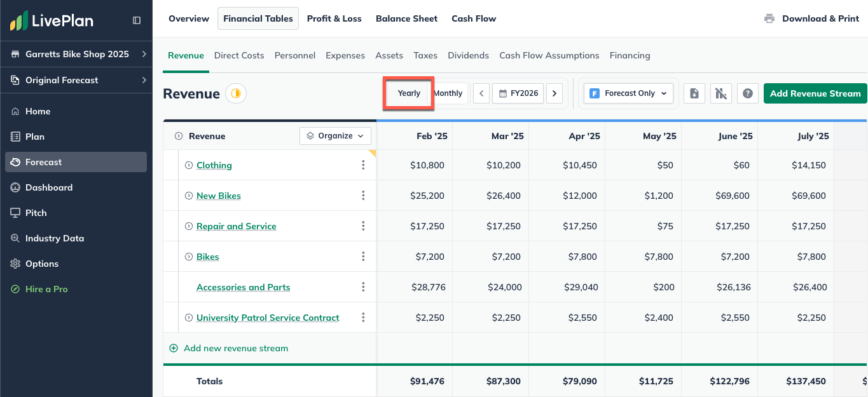Click Download & Print
868x397 pixels.
pyautogui.click(x=811, y=18)
